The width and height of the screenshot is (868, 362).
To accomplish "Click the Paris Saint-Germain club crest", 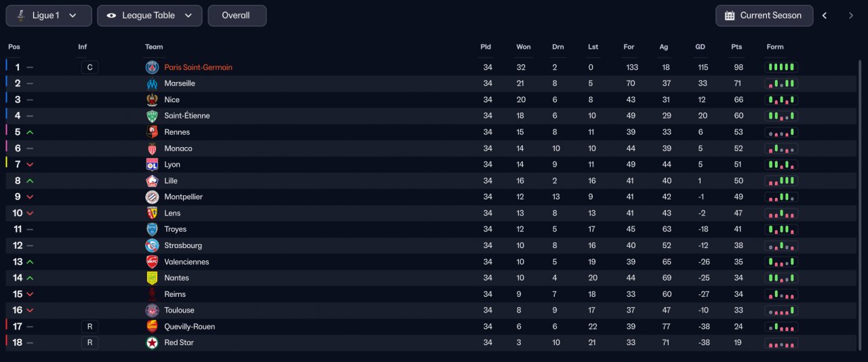I will (152, 67).
